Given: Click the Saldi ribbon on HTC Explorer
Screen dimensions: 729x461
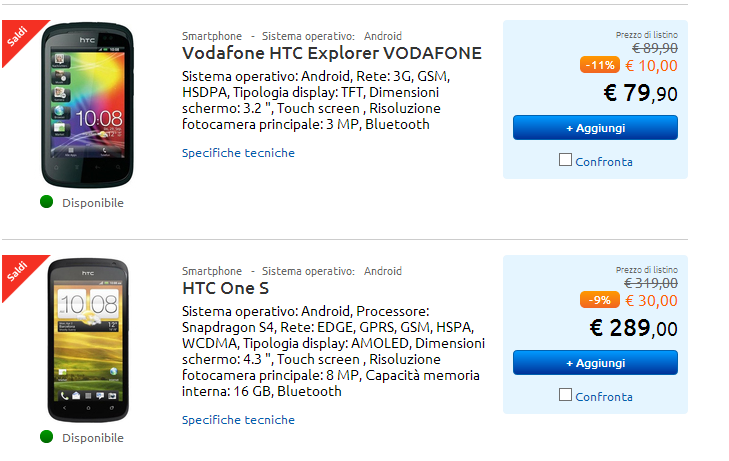Looking at the screenshot, I should point(19,38).
